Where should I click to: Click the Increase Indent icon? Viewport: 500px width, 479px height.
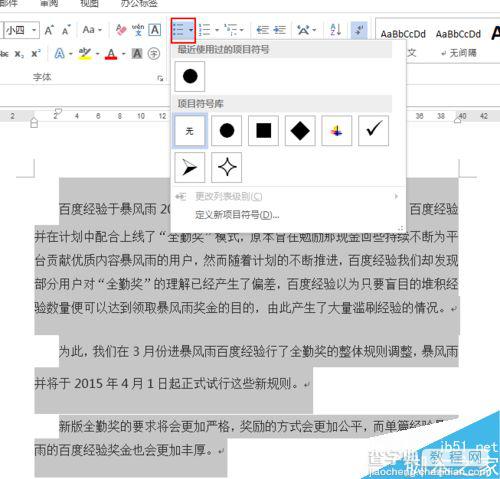coord(279,30)
